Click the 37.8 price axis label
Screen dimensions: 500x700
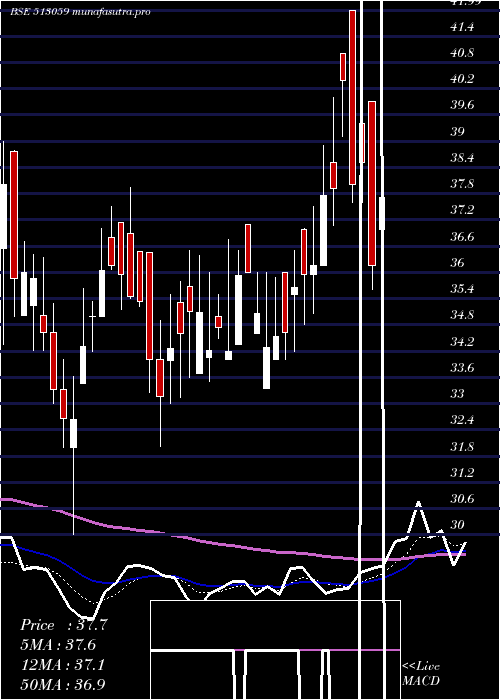pos(462,184)
